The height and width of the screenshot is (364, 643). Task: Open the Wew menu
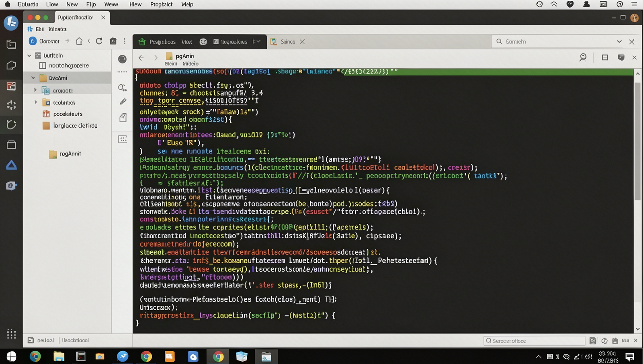(111, 4)
